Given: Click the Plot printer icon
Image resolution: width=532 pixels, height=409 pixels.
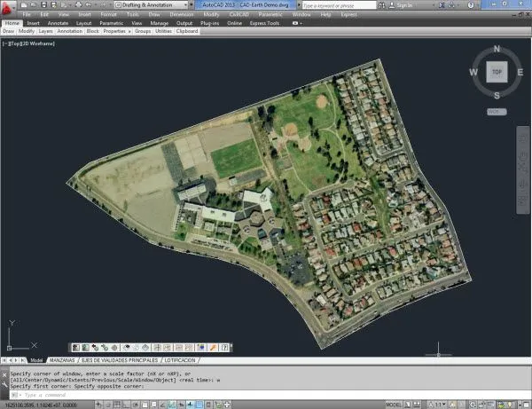Looking at the screenshot, I should (78, 5).
